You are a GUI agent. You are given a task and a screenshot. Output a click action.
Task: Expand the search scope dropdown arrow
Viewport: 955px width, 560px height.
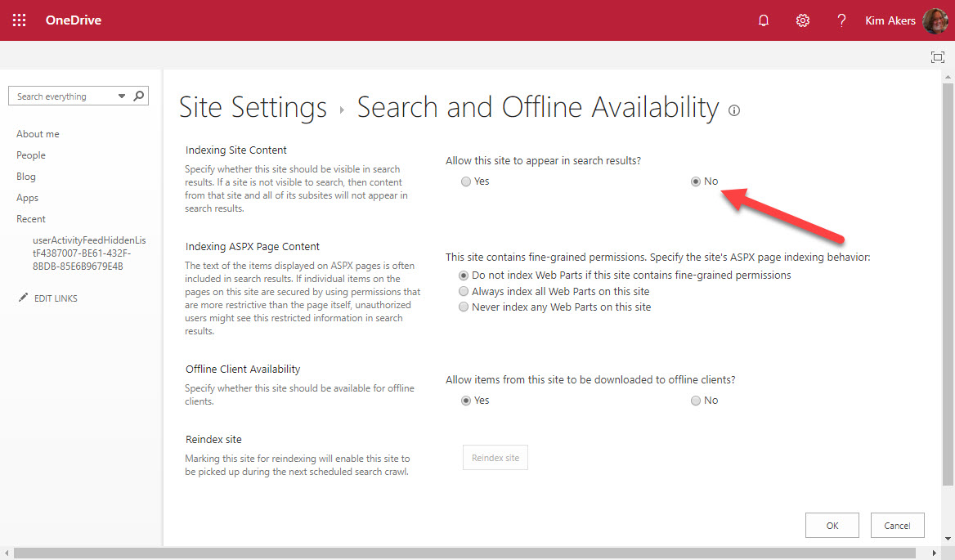(x=122, y=96)
